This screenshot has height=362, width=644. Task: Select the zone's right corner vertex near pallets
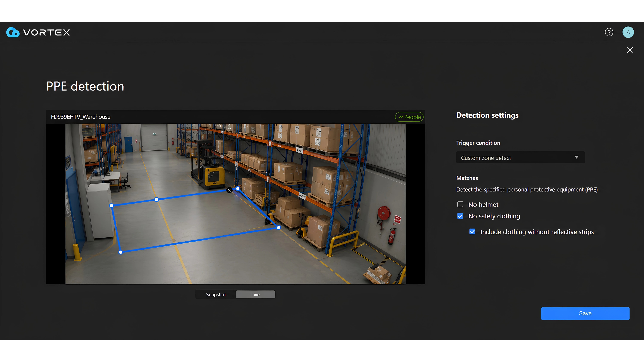[279, 228]
